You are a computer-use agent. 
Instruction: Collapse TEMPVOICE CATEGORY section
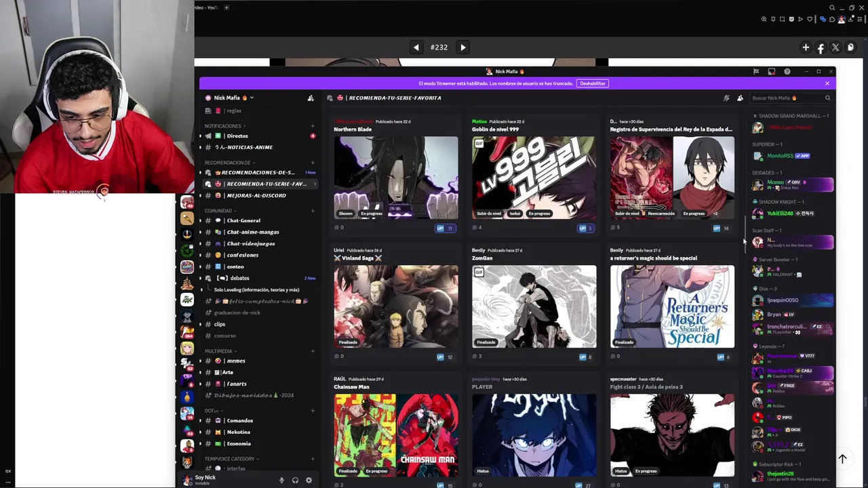(x=232, y=459)
